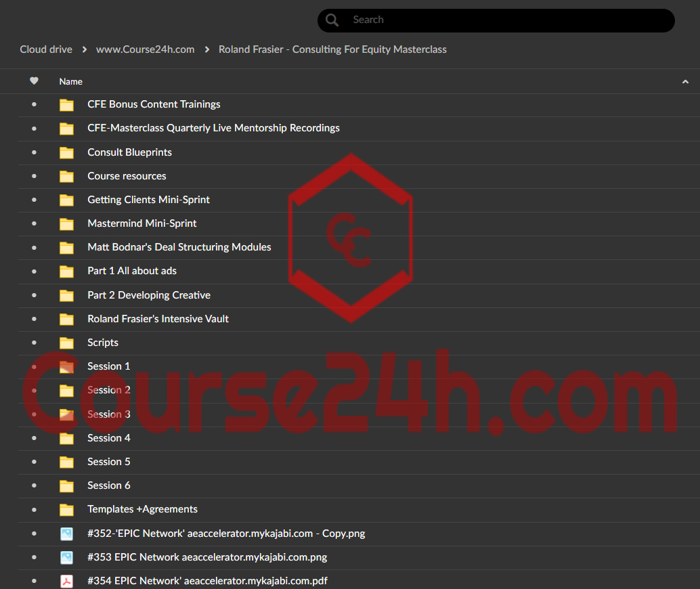Select Part 1 All about ads name
The width and height of the screenshot is (700, 589).
coord(132,271)
